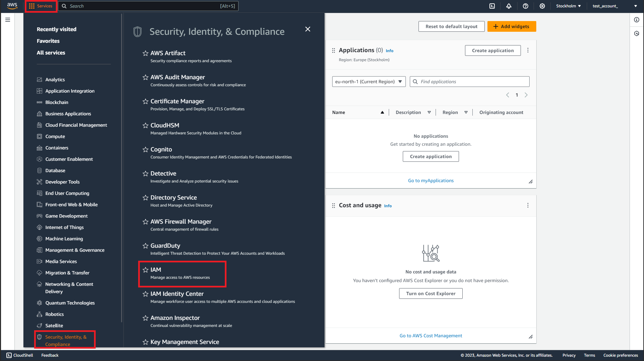This screenshot has height=361, width=644.
Task: Favorite the IAM service with its star
Action: pyautogui.click(x=146, y=270)
